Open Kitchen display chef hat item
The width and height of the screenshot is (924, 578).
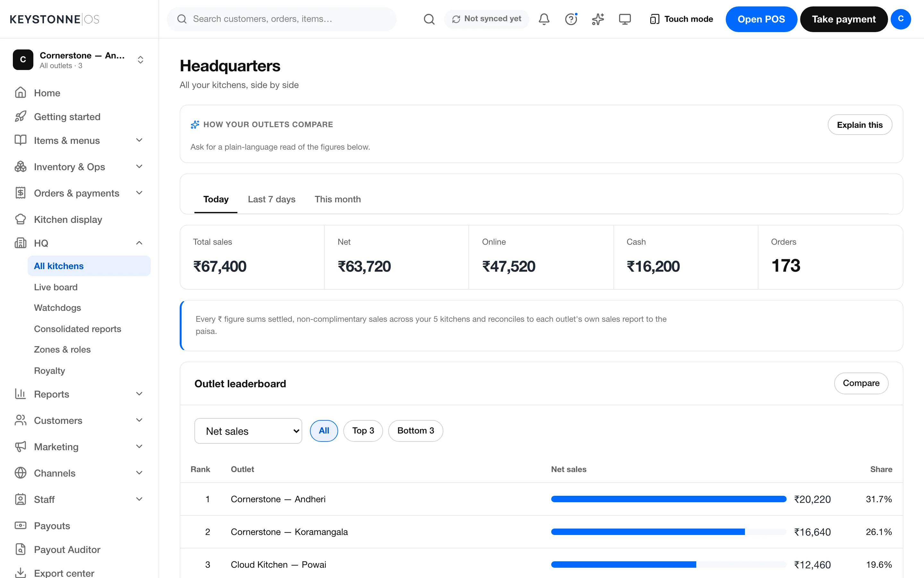pos(80,219)
